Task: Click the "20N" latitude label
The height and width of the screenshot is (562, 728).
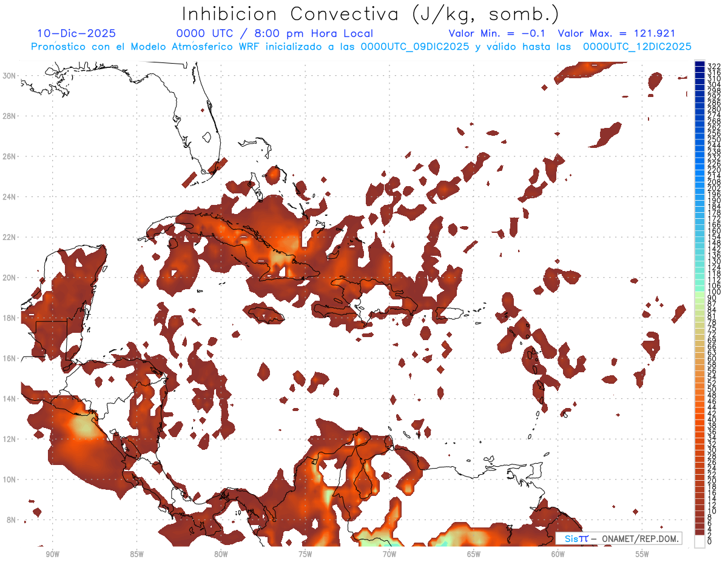Action: point(10,278)
